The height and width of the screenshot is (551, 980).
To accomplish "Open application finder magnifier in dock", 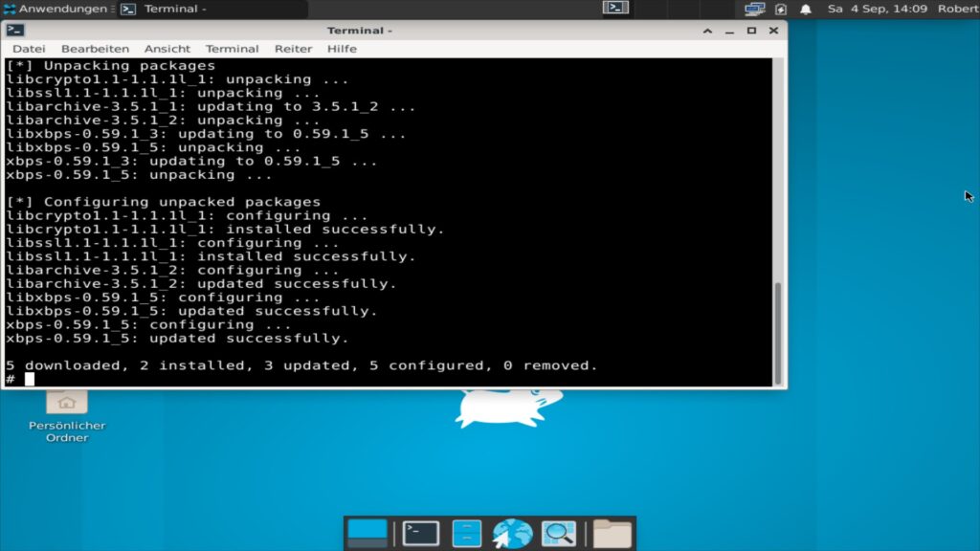I will point(559,534).
